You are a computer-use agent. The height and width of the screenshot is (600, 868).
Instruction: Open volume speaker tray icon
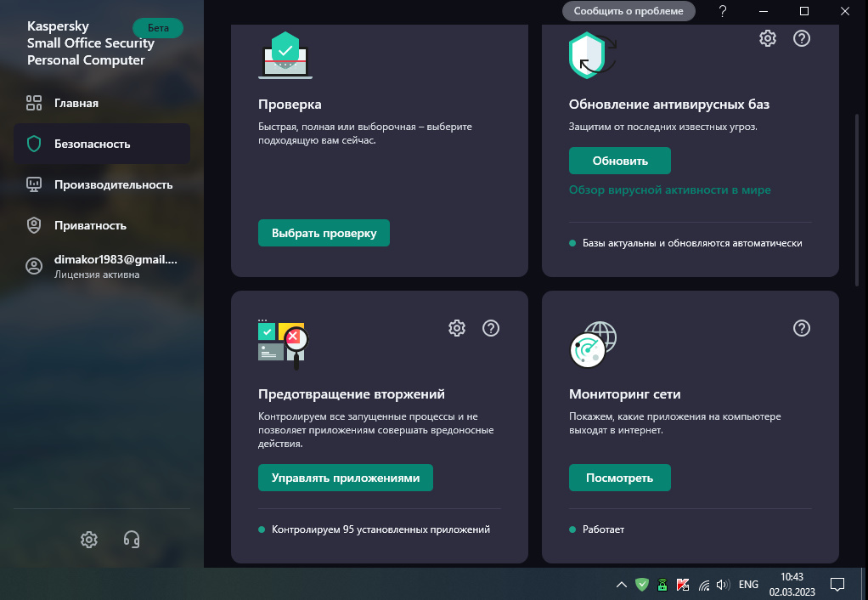[x=723, y=585]
